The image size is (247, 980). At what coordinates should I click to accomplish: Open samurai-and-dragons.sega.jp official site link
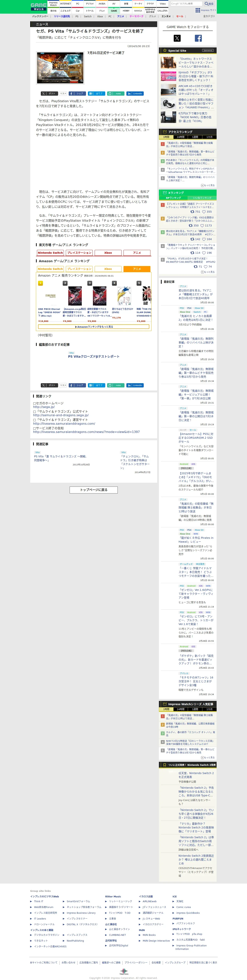coord(61,415)
